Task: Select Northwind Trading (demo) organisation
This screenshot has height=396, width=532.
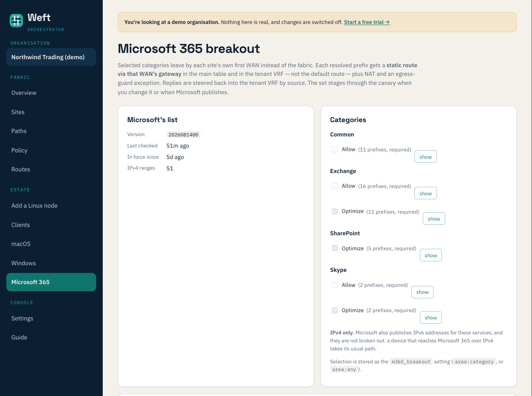Action: tap(51, 57)
